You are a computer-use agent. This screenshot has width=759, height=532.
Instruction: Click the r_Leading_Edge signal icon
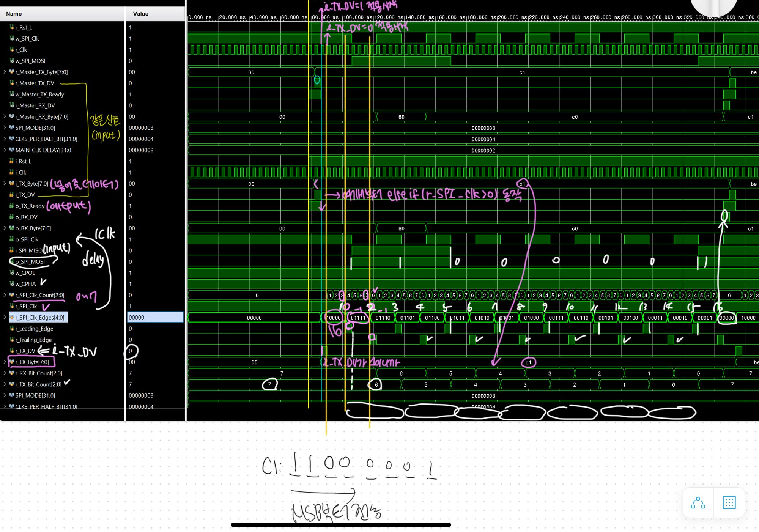[12, 329]
